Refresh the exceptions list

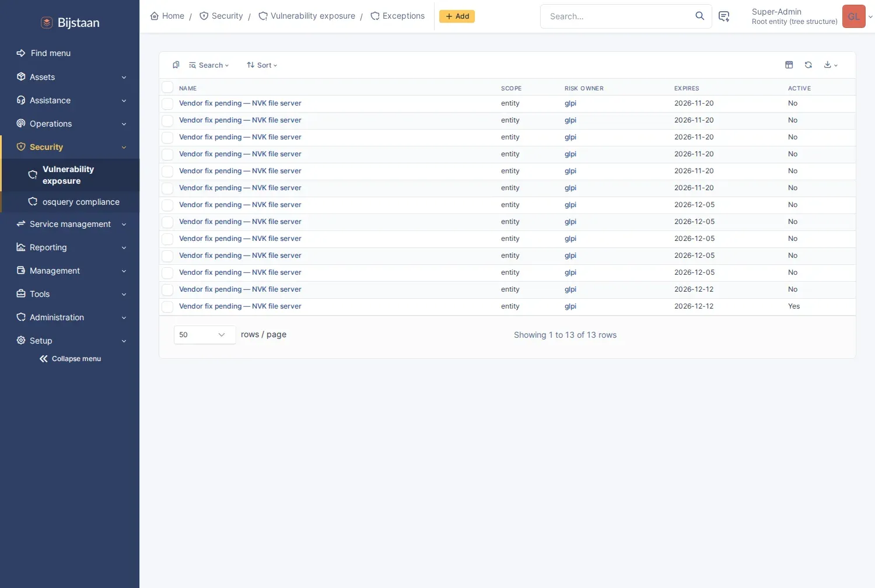pyautogui.click(x=808, y=65)
